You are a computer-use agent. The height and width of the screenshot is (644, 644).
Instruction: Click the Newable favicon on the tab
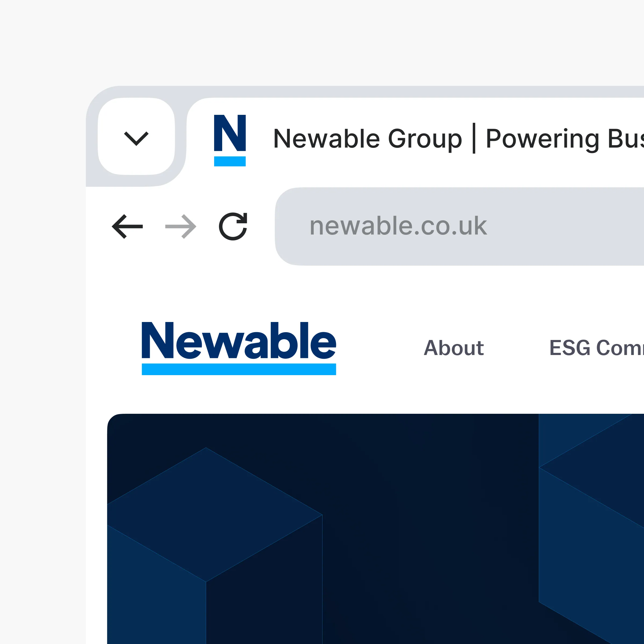[230, 140]
